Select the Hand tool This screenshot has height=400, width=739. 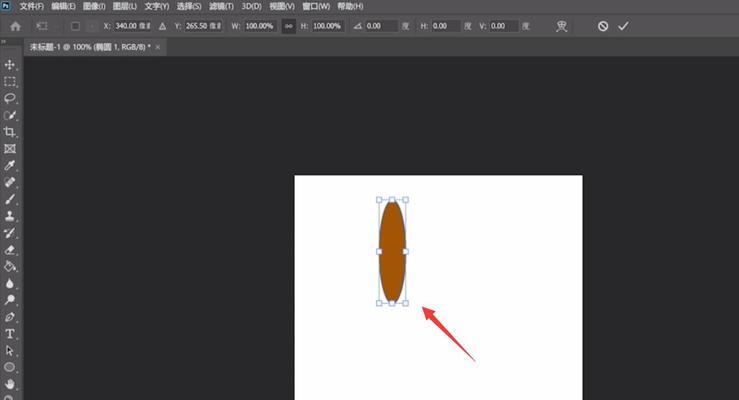click(10, 384)
